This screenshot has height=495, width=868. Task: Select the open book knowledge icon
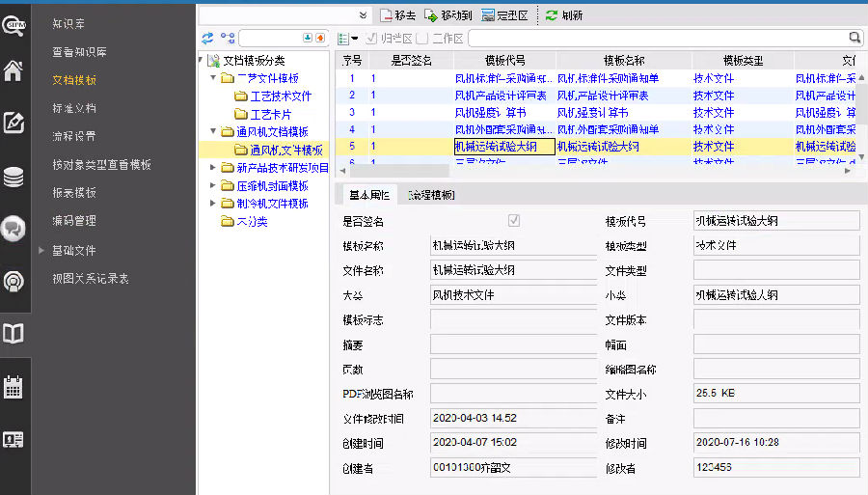[x=14, y=334]
